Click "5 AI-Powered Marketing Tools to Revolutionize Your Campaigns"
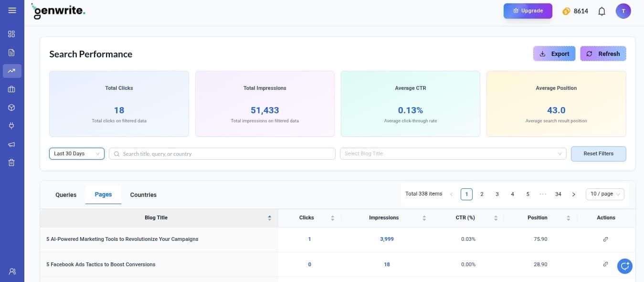644x282 pixels. 122,239
